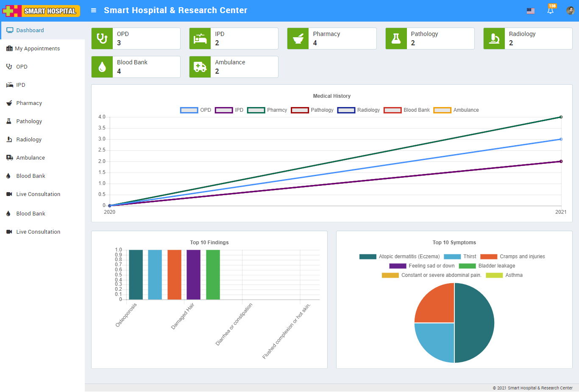The width and height of the screenshot is (579, 392).
Task: Click the video camera icon beside Live Consultation
Action: 9,194
